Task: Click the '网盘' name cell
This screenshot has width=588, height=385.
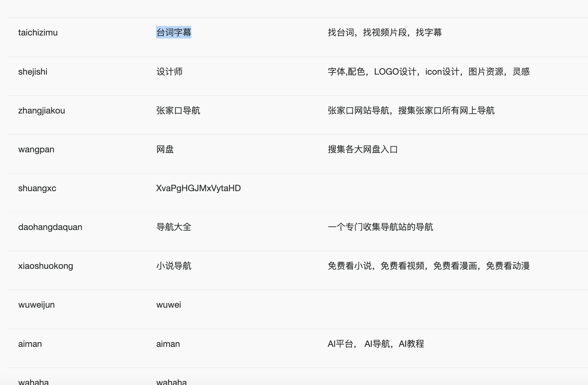Action: 165,149
